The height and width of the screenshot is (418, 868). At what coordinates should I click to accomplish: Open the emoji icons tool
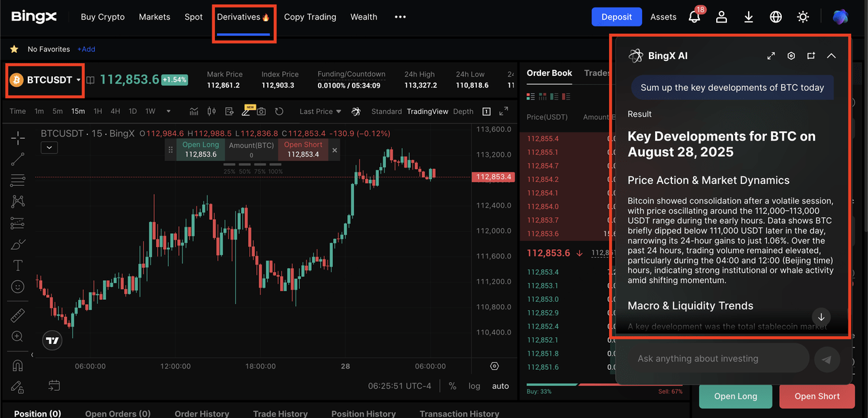click(18, 287)
